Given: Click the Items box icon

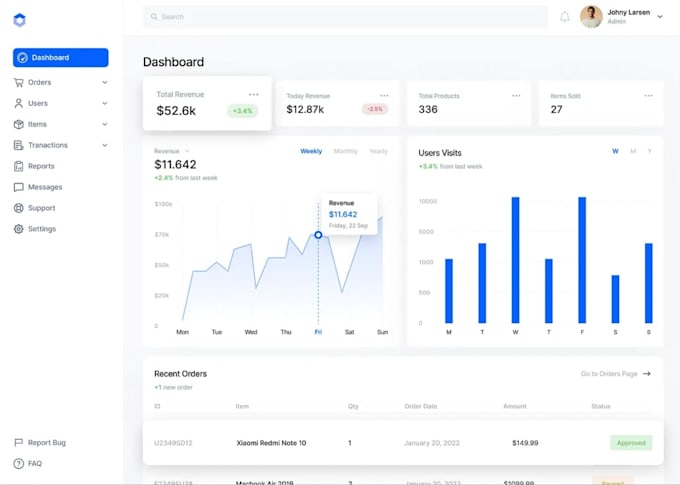Looking at the screenshot, I should (18, 124).
